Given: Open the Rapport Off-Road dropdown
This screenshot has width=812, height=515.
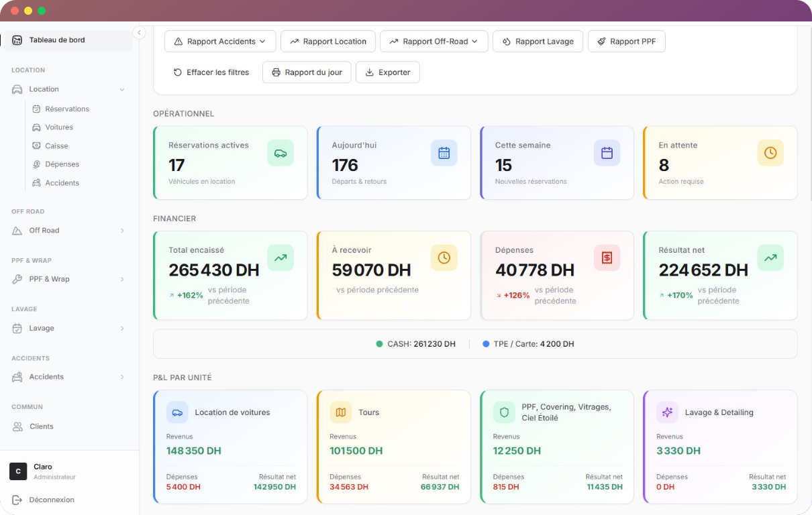Looking at the screenshot, I should [434, 42].
